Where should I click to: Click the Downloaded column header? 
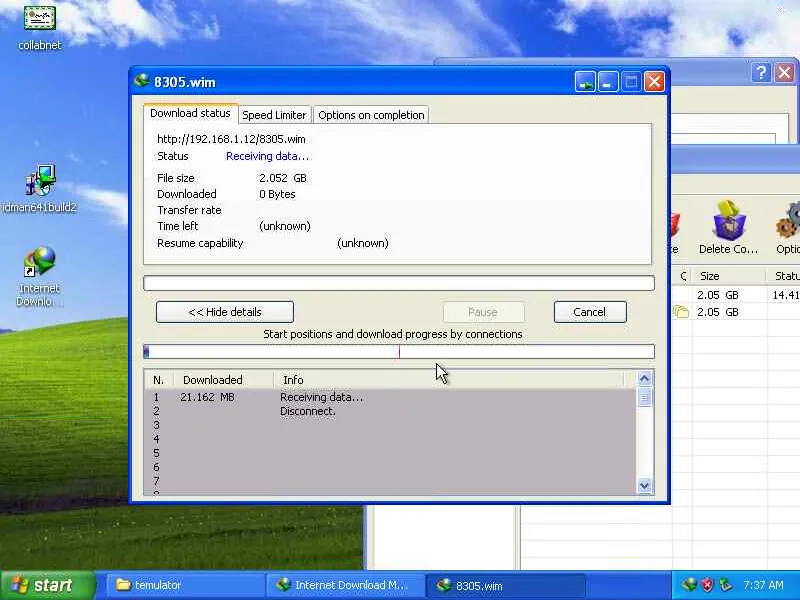pos(223,380)
